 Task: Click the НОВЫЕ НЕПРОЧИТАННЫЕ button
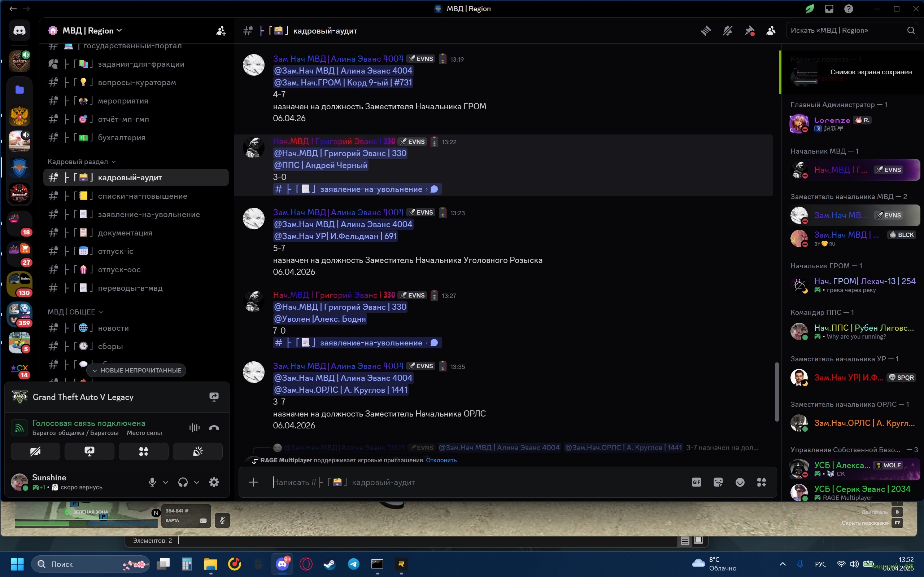click(137, 370)
